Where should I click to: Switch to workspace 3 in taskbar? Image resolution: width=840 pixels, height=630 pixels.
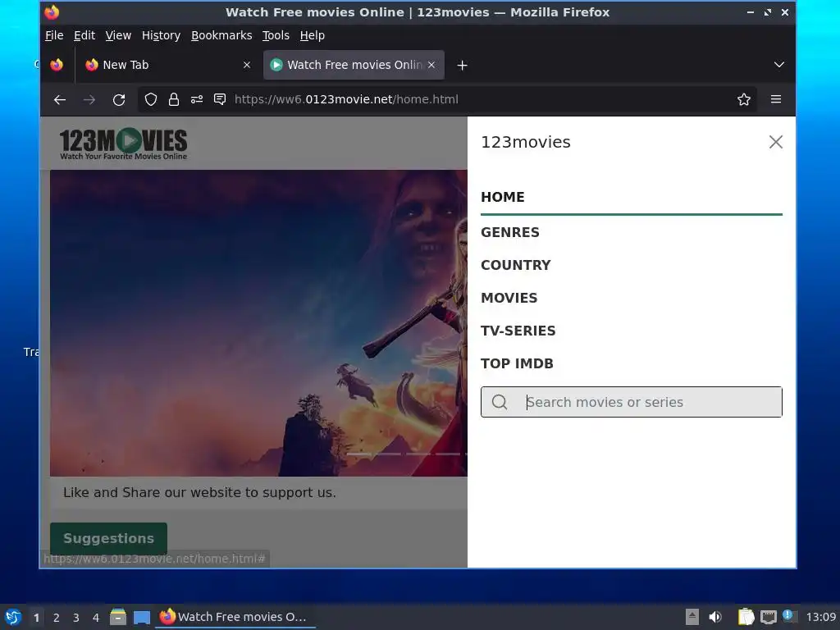tap(76, 618)
